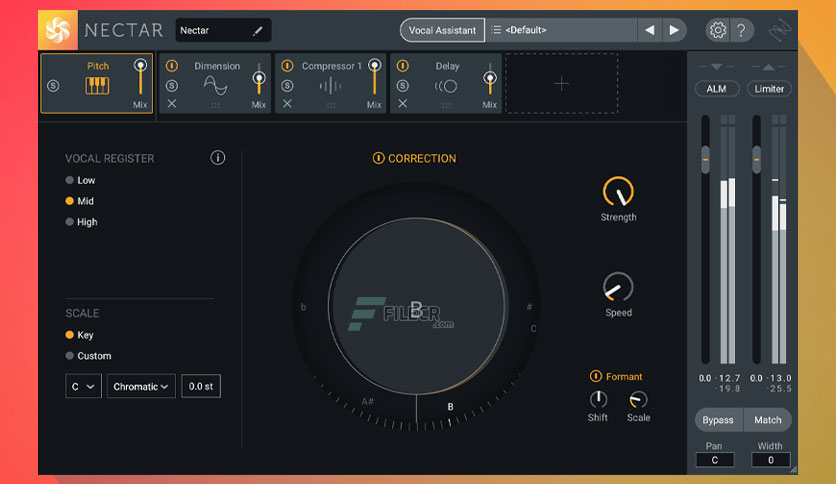Viewport: 836px width, 484px height.
Task: Open the settings gear icon
Action: (717, 30)
